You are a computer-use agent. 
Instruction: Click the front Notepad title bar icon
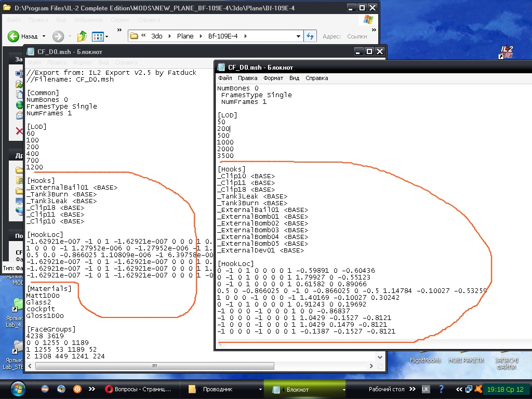click(221, 67)
